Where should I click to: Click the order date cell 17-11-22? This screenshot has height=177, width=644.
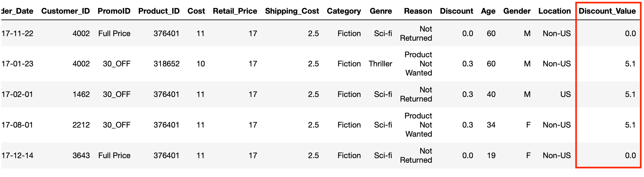[18, 34]
